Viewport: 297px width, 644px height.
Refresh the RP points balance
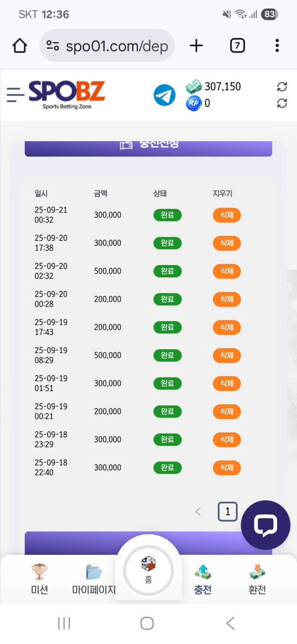(282, 103)
